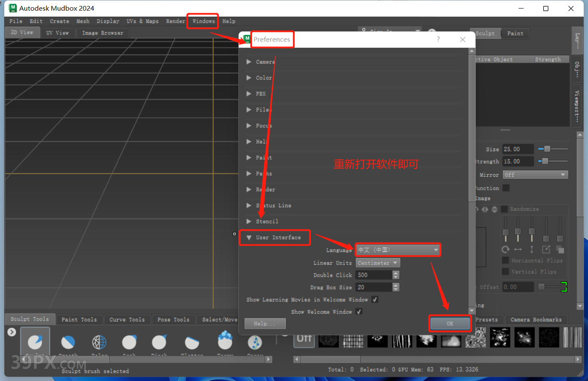Select the Flatten brush tool

(192, 343)
